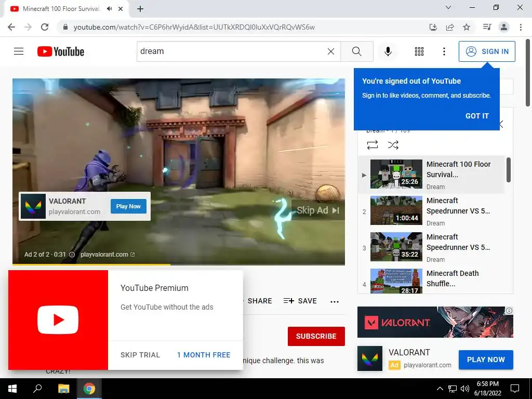
Task: Open system volume control in tray
Action: (x=465, y=389)
